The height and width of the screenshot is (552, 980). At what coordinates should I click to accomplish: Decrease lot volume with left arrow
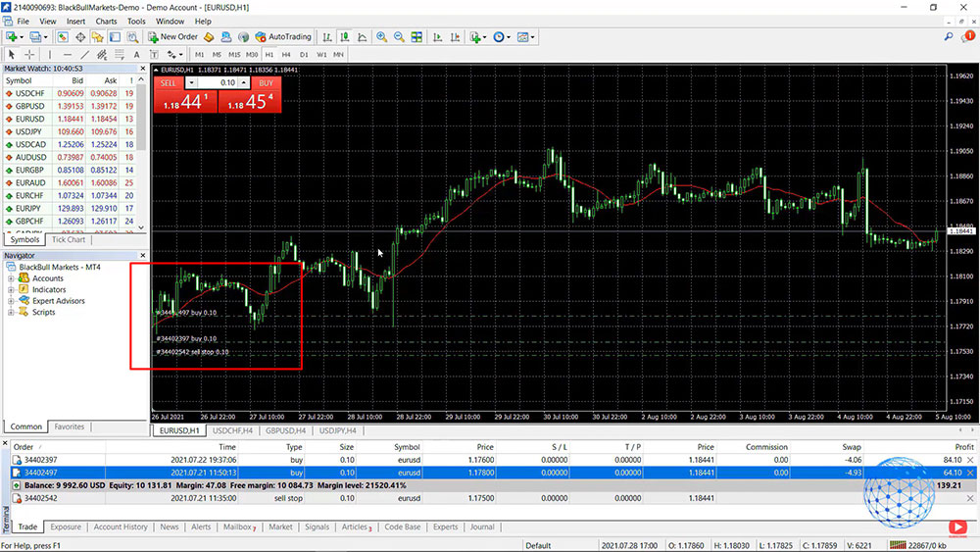coord(191,82)
